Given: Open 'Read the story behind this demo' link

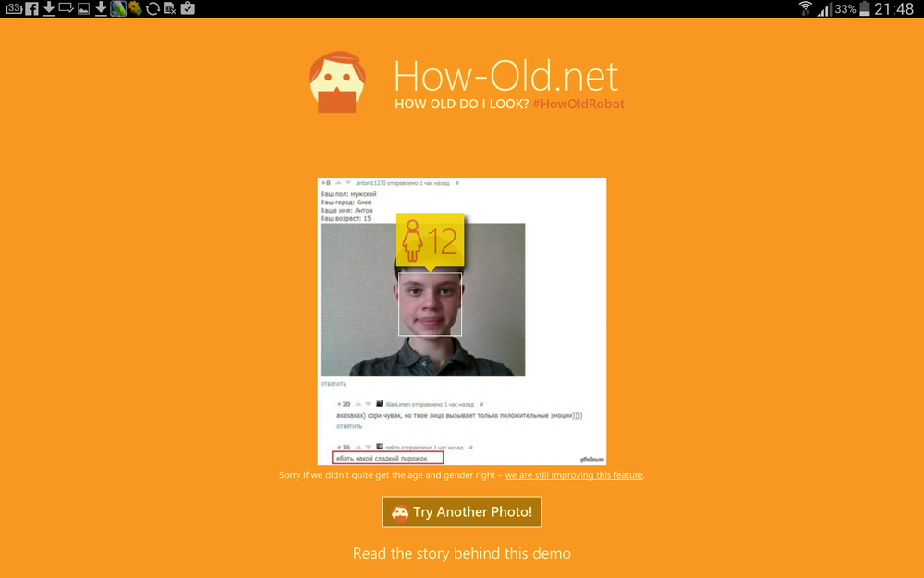Looking at the screenshot, I should [462, 553].
